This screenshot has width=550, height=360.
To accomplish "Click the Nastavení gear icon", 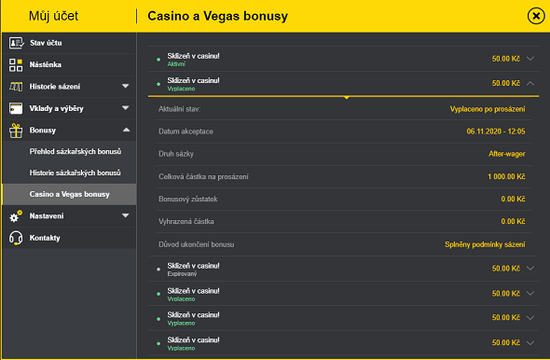I will point(16,216).
